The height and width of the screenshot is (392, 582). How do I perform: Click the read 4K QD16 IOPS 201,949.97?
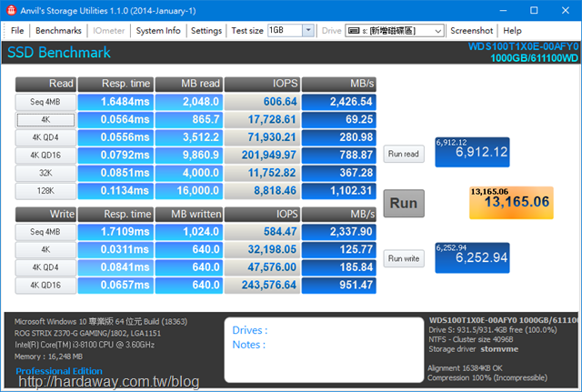tap(262, 156)
